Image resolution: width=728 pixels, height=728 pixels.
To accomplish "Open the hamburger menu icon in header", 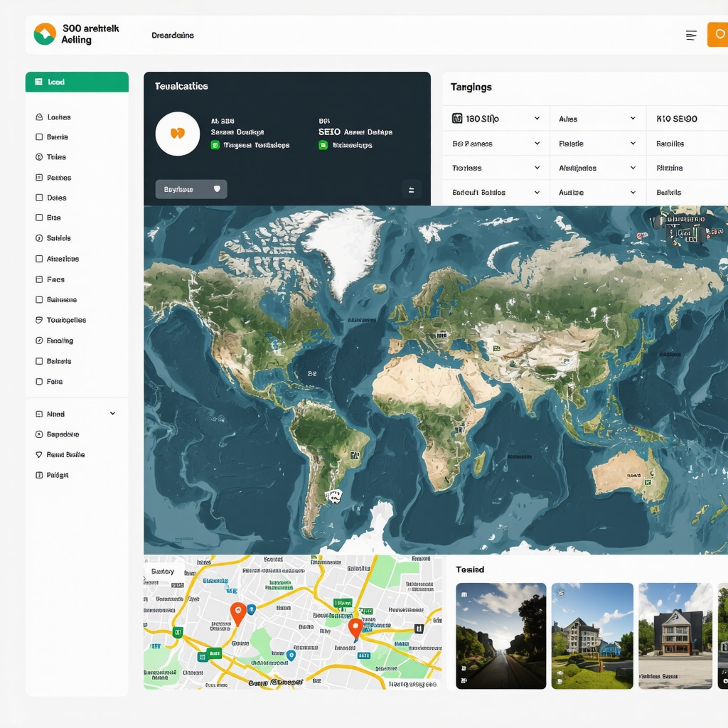I will click(x=691, y=36).
